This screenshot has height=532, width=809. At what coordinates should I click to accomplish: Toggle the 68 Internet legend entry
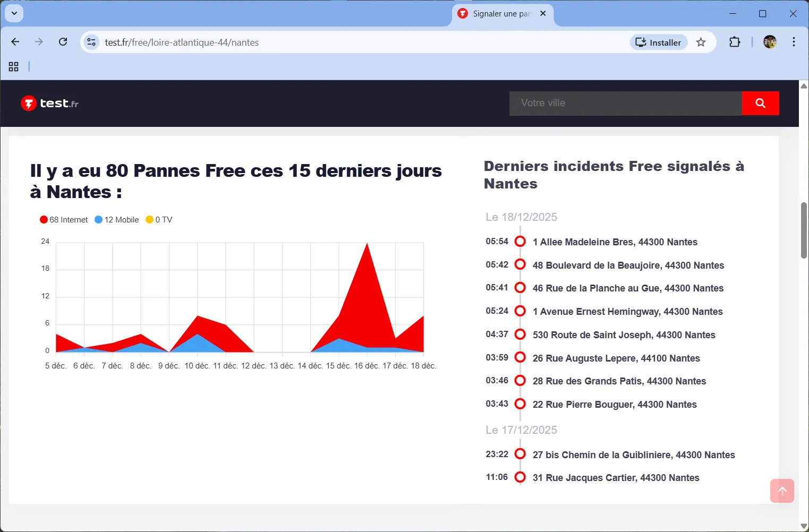click(63, 219)
